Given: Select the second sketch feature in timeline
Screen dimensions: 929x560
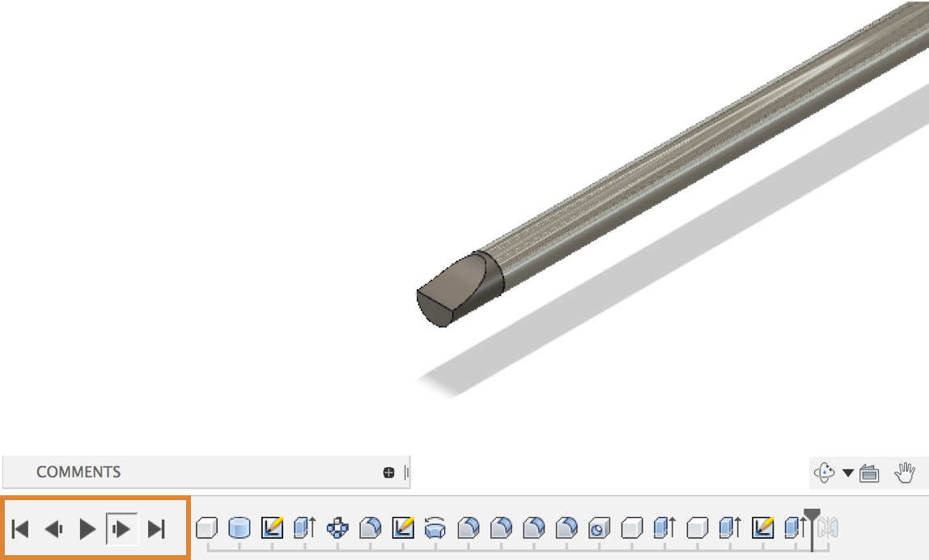Looking at the screenshot, I should (x=403, y=528).
